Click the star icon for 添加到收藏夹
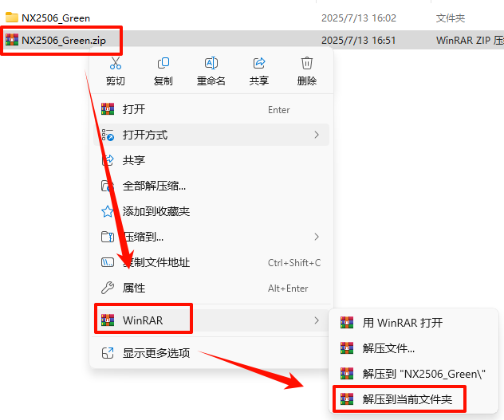The image size is (504, 420). point(108,211)
